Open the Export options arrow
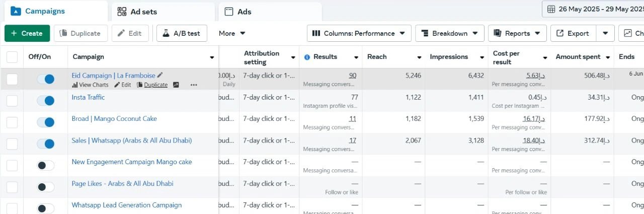The height and width of the screenshot is (214, 644). [x=606, y=33]
